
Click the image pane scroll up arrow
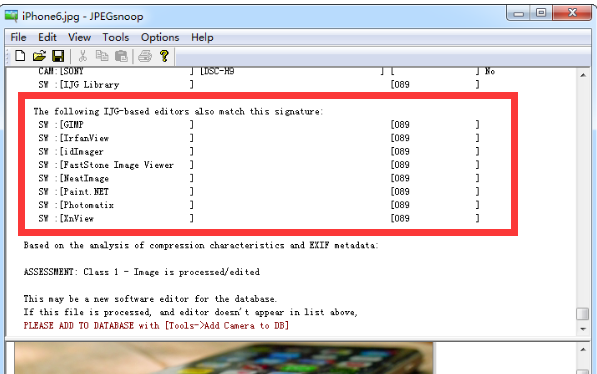(583, 349)
